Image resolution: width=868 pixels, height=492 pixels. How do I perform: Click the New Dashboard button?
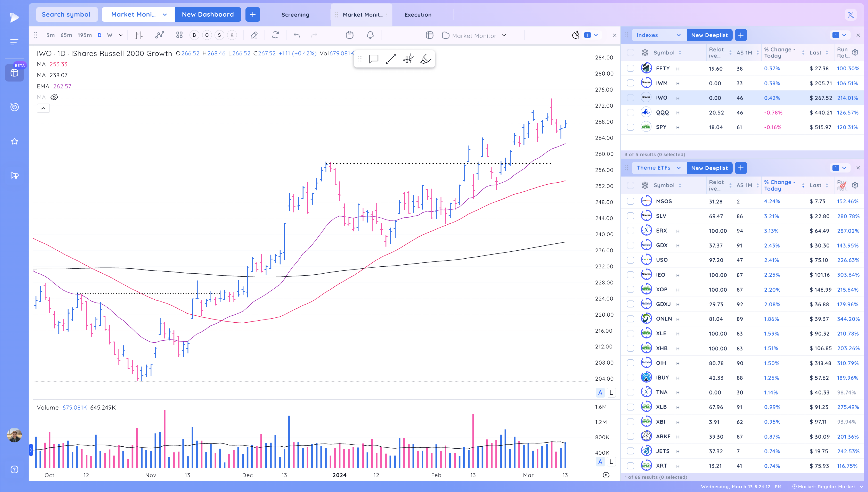(208, 15)
